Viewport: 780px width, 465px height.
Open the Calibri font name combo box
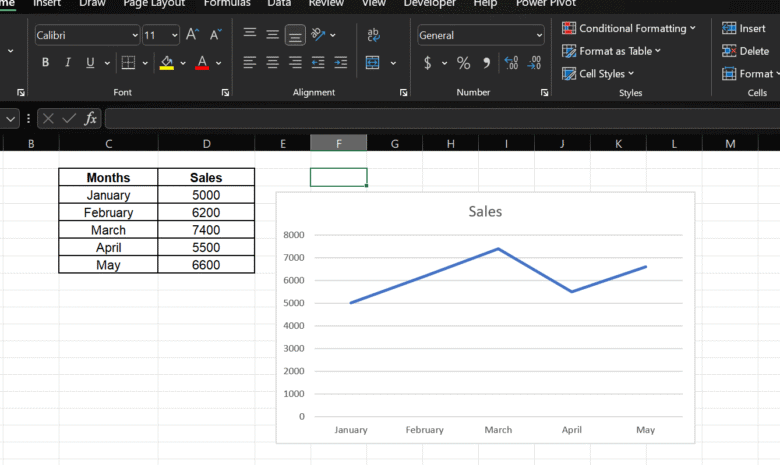coord(87,35)
